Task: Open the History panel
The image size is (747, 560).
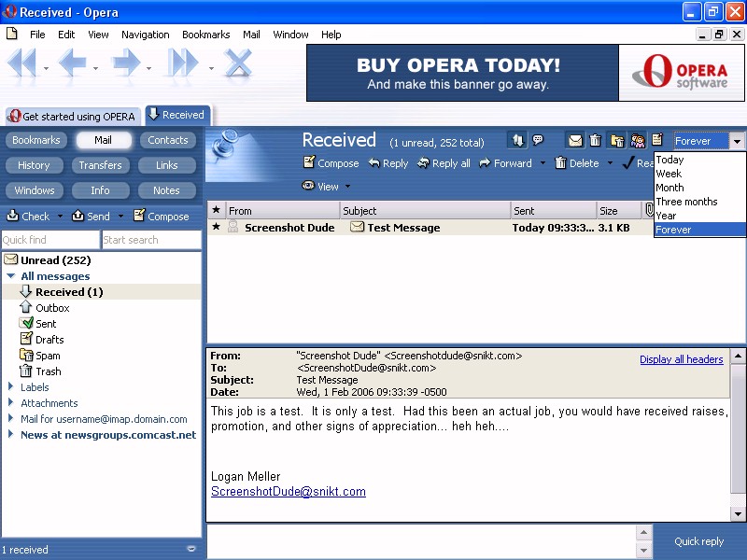Action: click(x=34, y=165)
